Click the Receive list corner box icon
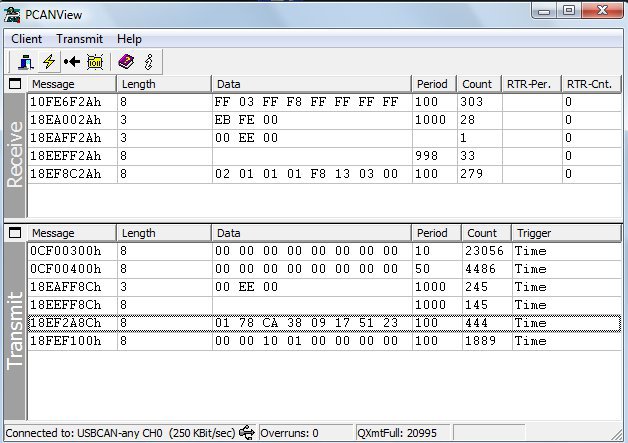This screenshot has width=628, height=443. pos(15,84)
